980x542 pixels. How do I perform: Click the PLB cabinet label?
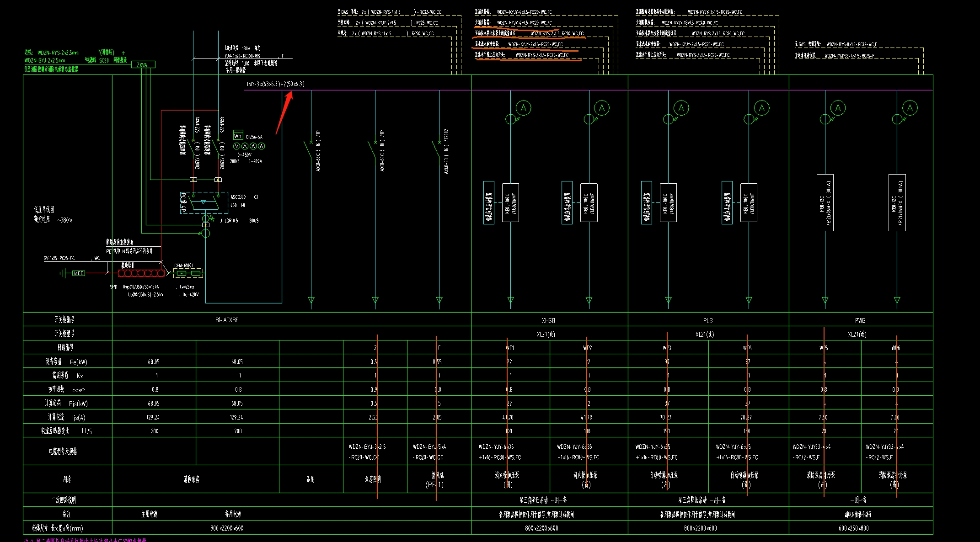(708, 320)
